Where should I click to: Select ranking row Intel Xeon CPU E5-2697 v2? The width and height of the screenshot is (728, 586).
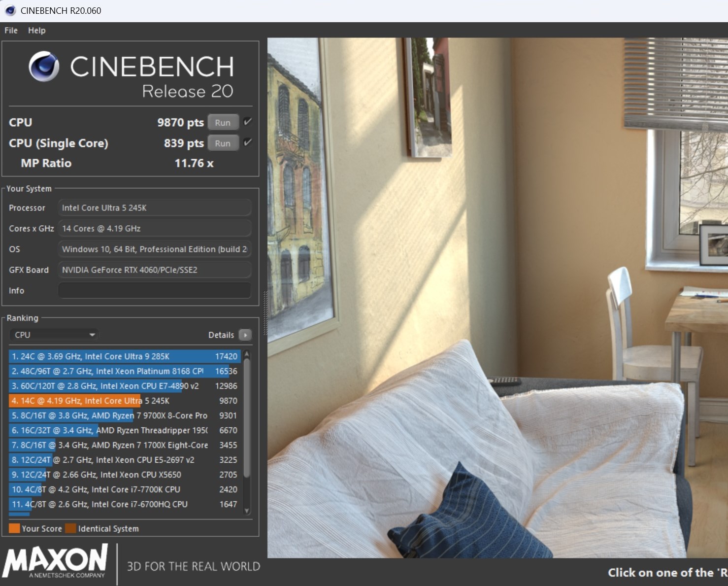tap(125, 460)
